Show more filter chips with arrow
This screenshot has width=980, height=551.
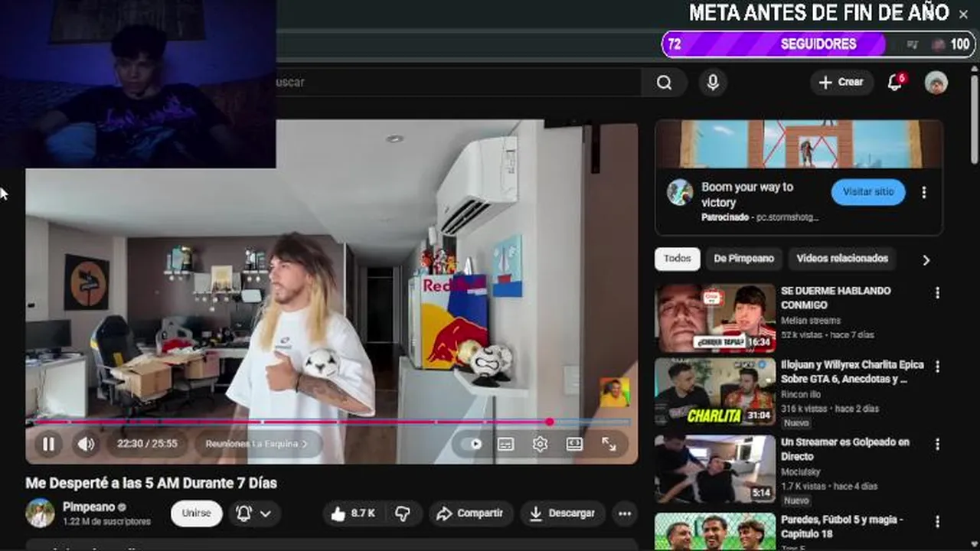(926, 260)
